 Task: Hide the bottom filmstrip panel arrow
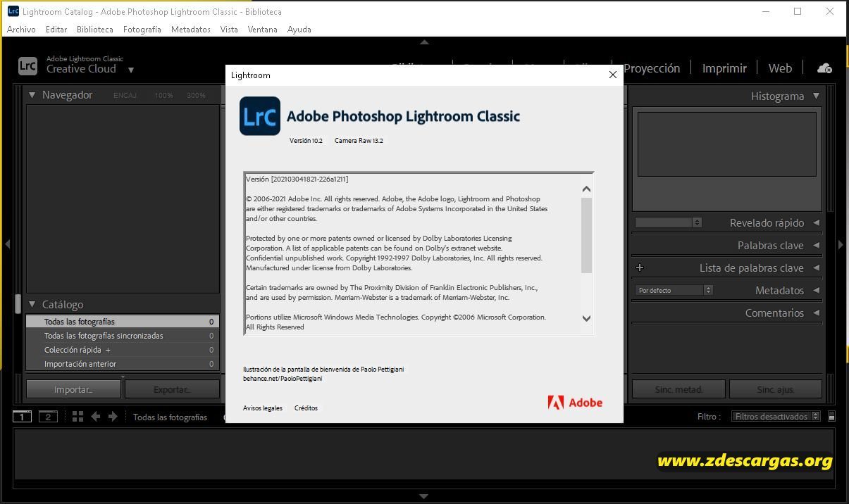424,496
